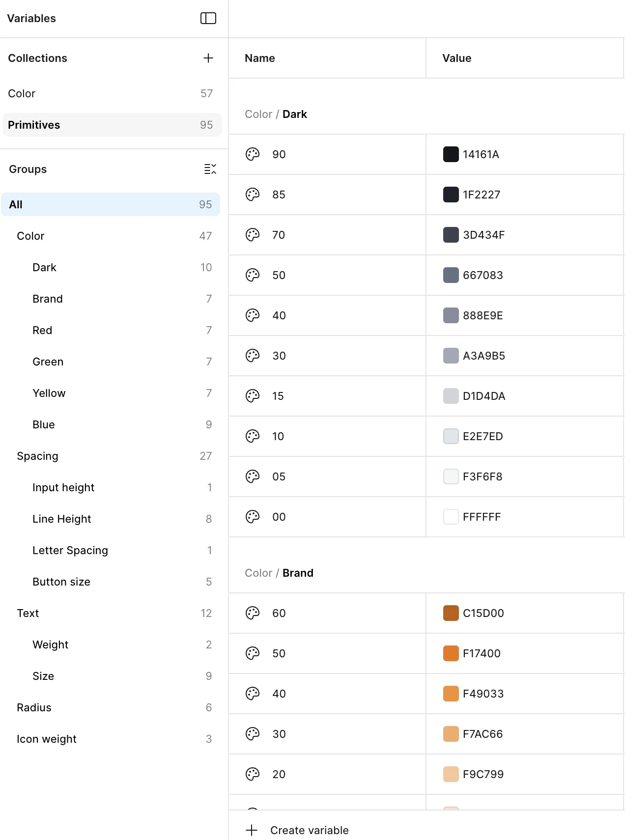Click the F17400 orange color swatch

pos(451,653)
